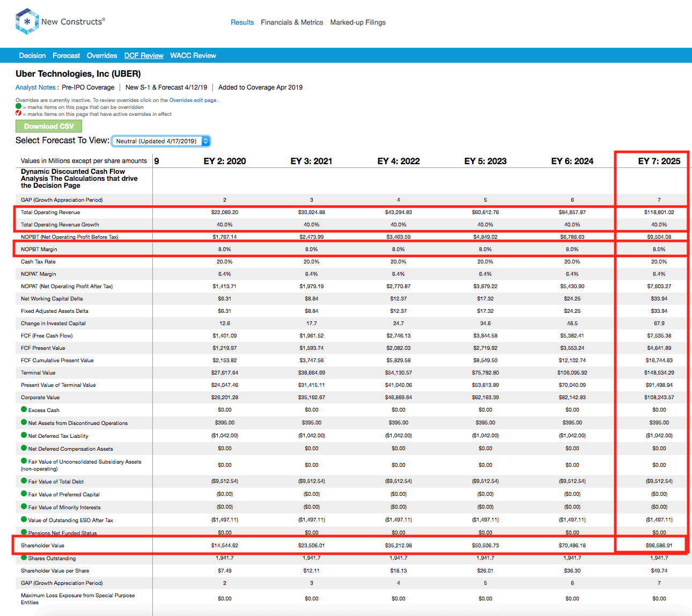The height and width of the screenshot is (616, 692).
Task: Open the Results tab
Action: [242, 23]
